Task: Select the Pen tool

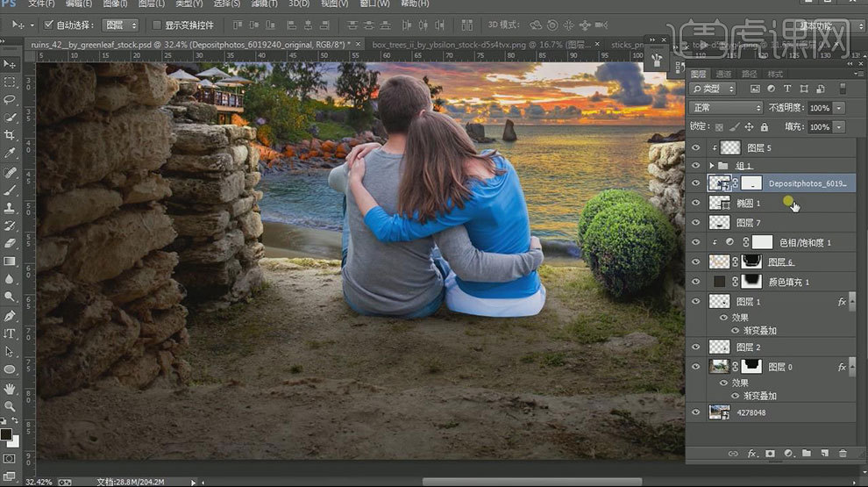Action: [x=10, y=316]
